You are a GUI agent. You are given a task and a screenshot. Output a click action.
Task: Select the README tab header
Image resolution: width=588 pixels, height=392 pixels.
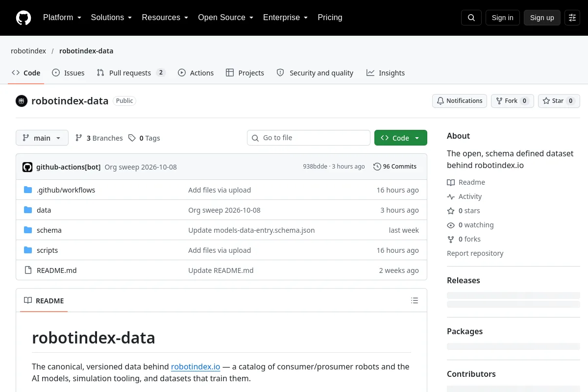[44, 301]
